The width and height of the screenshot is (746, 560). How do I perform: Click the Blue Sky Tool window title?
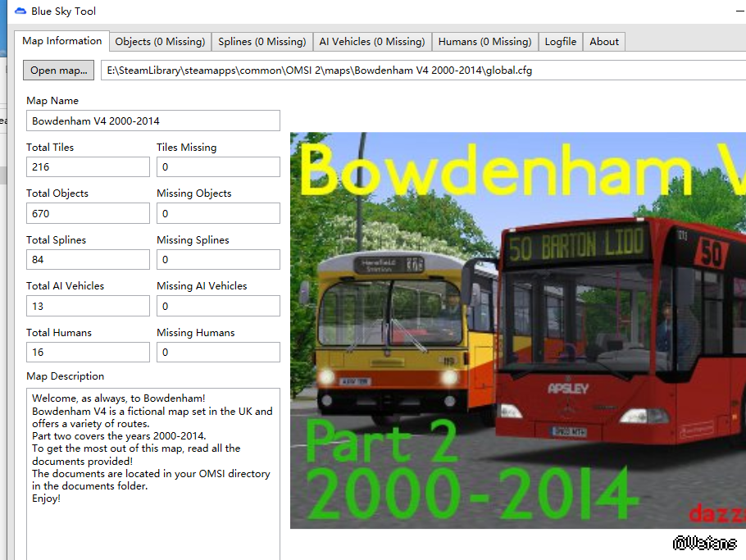coord(63,11)
